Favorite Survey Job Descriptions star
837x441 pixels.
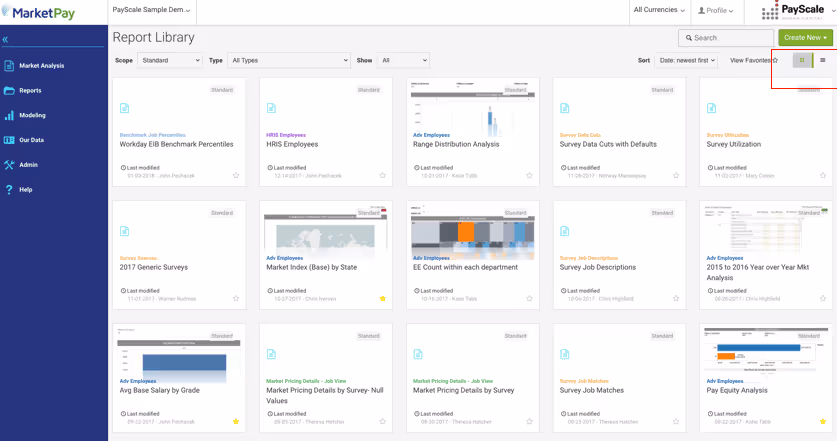[676, 298]
